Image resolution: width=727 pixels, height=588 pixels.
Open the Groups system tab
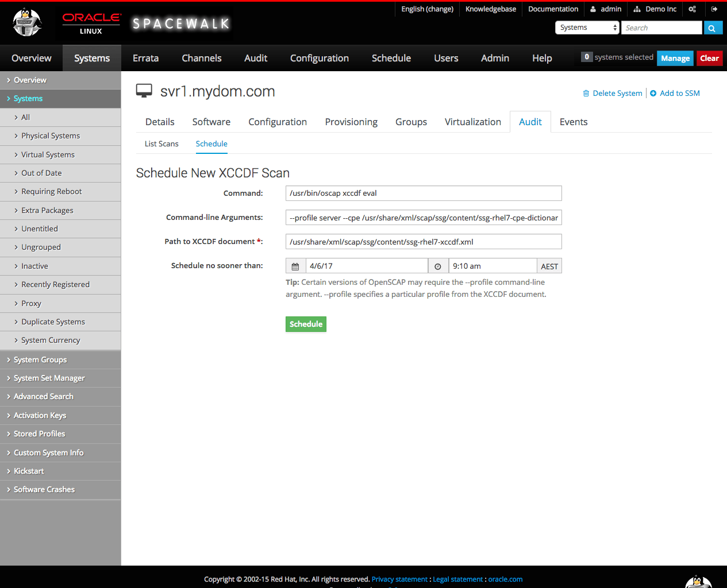[x=411, y=122]
